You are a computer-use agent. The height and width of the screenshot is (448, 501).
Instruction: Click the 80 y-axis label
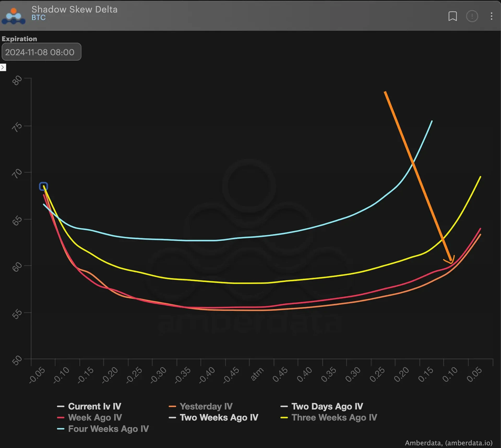click(x=17, y=80)
